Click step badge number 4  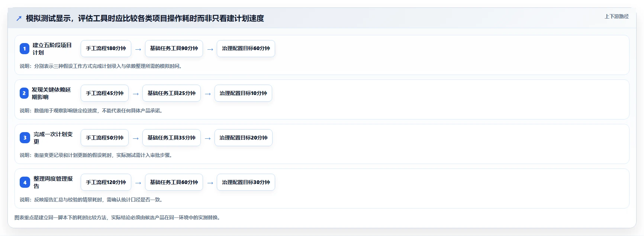(x=25, y=182)
